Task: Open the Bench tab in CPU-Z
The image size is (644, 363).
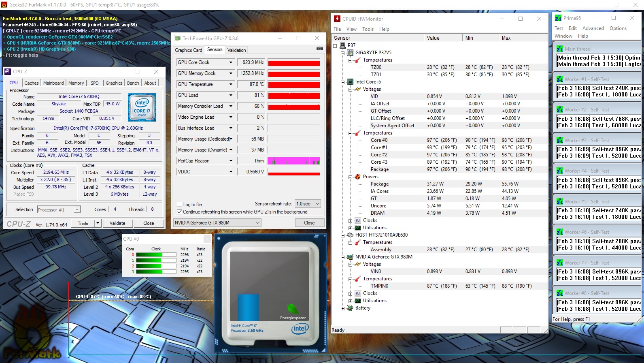Action: click(133, 83)
